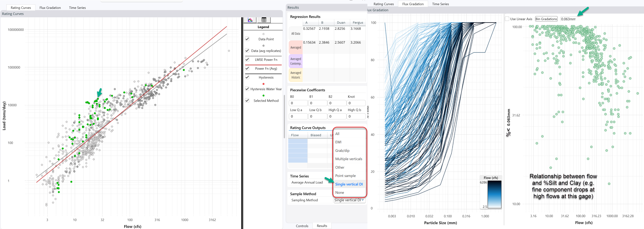The height and width of the screenshot is (229, 644).
Task: Enable the Use Linear Axis checkbox
Action: [x=507, y=19]
